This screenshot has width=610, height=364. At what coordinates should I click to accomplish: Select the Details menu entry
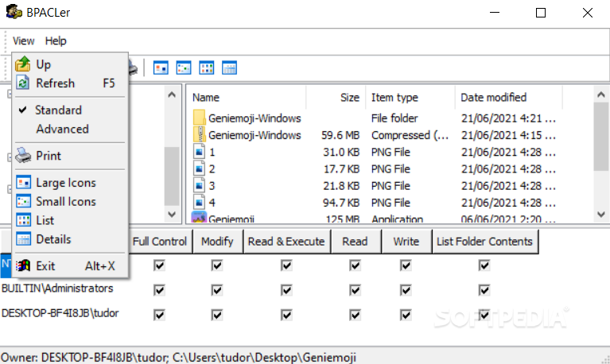70,239
